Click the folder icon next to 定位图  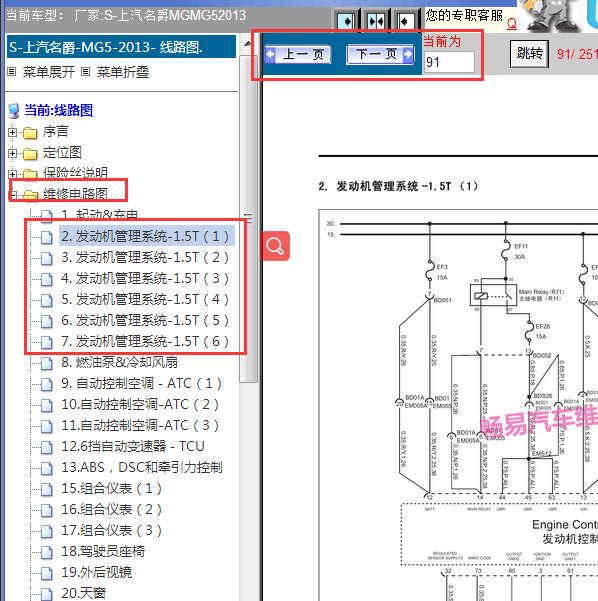[x=30, y=154]
